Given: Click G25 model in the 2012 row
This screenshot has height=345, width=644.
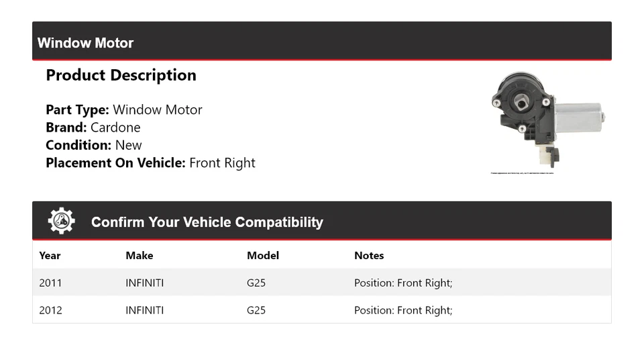Looking at the screenshot, I should tap(256, 310).
